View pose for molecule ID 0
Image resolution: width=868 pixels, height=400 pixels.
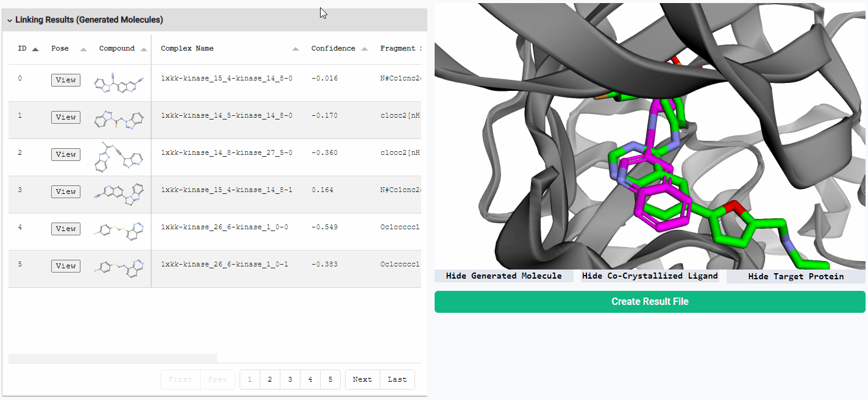[x=66, y=80]
